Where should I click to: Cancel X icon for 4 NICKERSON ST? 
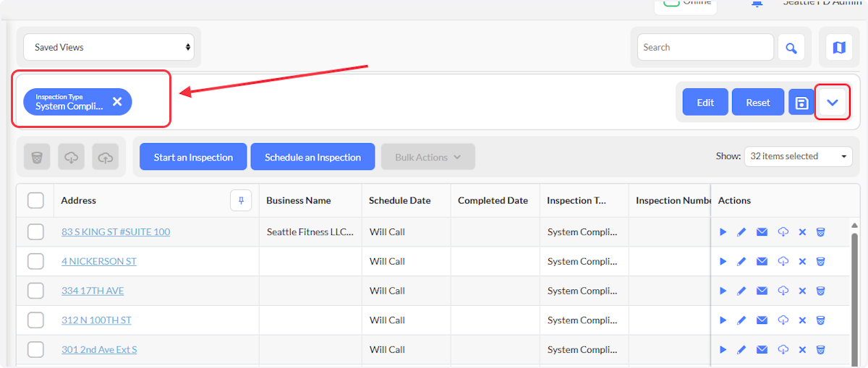point(802,261)
